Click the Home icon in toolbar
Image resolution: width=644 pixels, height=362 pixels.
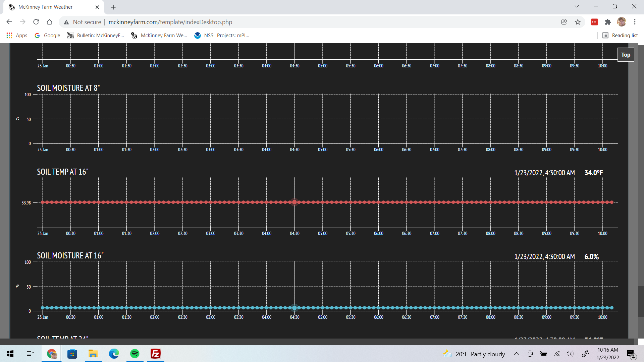pyautogui.click(x=49, y=22)
